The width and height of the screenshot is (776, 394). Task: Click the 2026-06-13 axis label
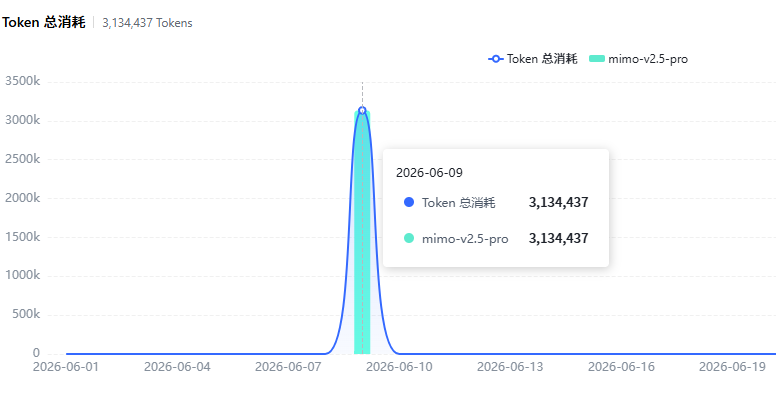pos(510,367)
